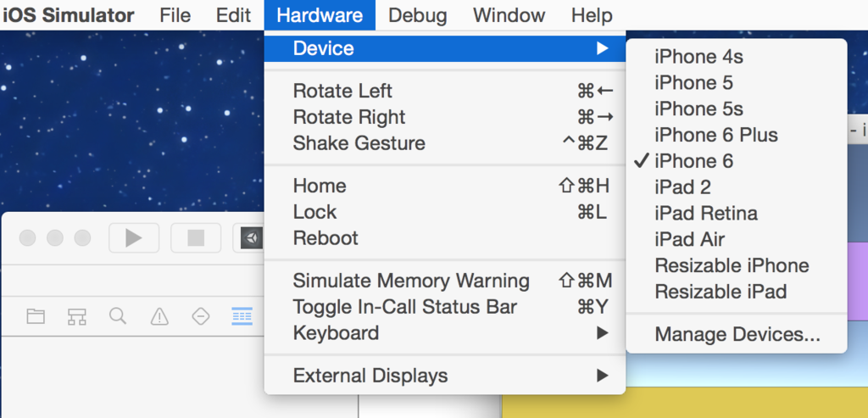This screenshot has height=418, width=868.
Task: Choose Simulate Memory Warning
Action: pos(444,281)
